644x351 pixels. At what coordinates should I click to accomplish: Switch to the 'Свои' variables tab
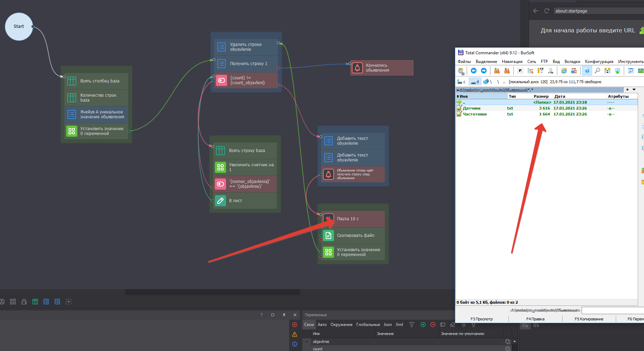pyautogui.click(x=309, y=325)
